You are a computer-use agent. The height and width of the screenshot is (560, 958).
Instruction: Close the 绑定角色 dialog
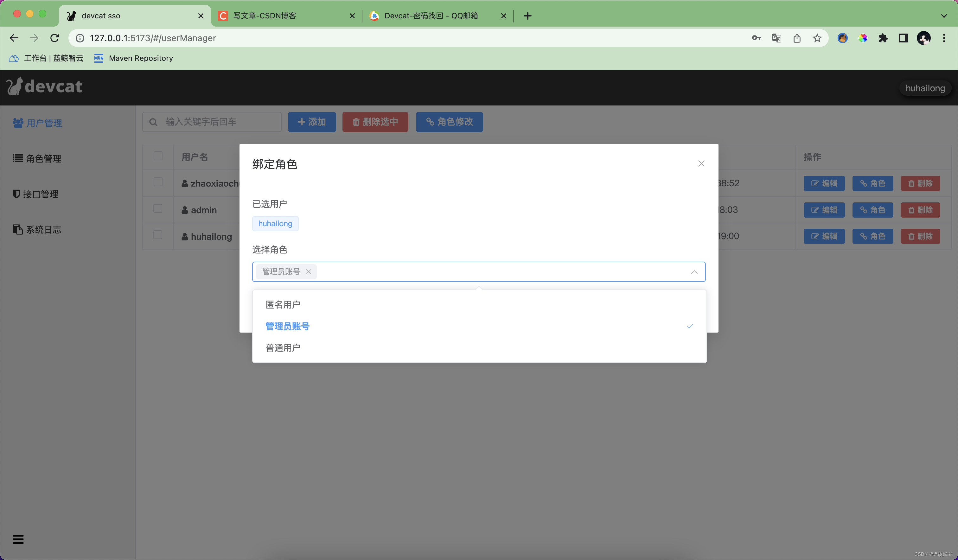[701, 163]
